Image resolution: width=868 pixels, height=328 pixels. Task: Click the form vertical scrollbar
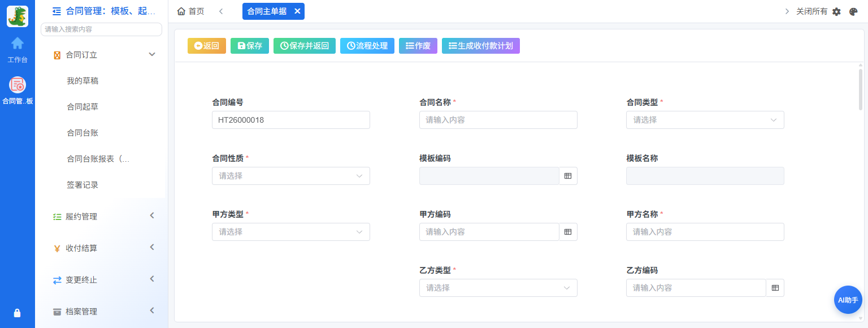861,89
